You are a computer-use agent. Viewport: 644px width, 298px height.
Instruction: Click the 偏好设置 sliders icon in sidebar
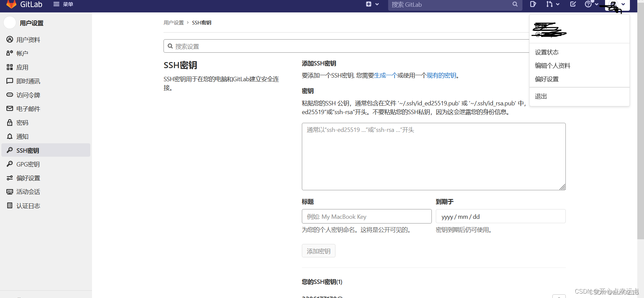pyautogui.click(x=10, y=178)
